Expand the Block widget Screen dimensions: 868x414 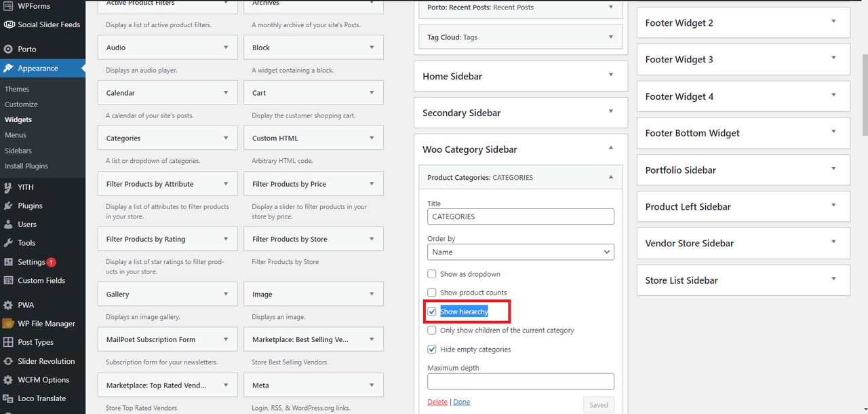click(372, 48)
